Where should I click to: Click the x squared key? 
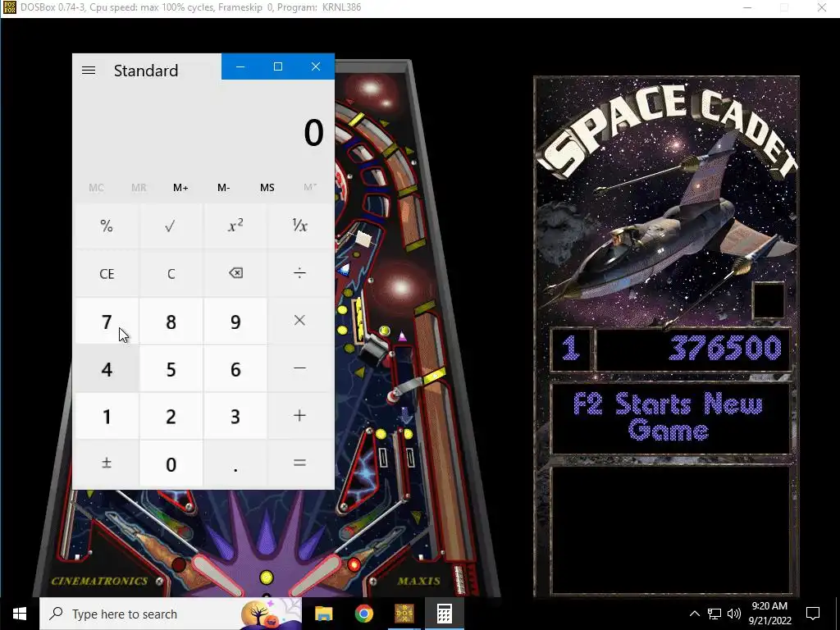pyautogui.click(x=235, y=226)
